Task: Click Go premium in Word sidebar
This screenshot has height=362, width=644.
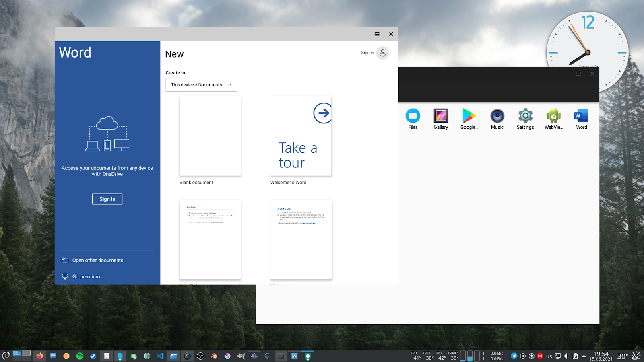Action: (86, 276)
